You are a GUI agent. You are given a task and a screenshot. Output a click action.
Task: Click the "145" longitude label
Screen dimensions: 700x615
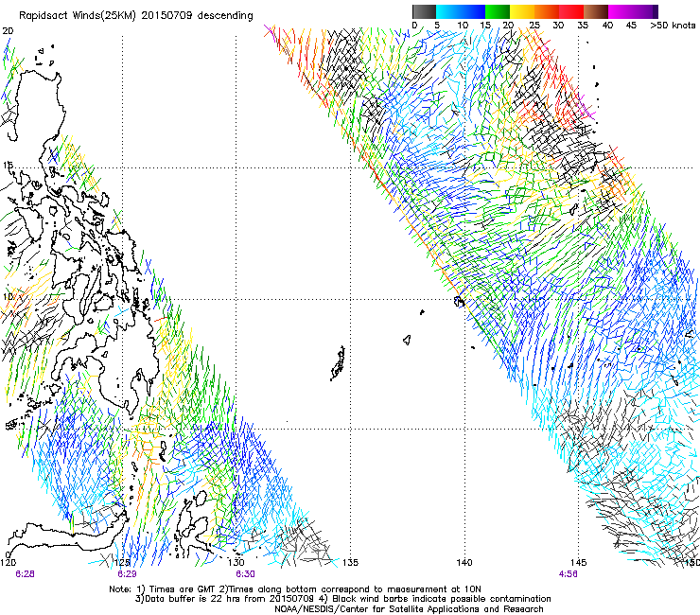578,562
